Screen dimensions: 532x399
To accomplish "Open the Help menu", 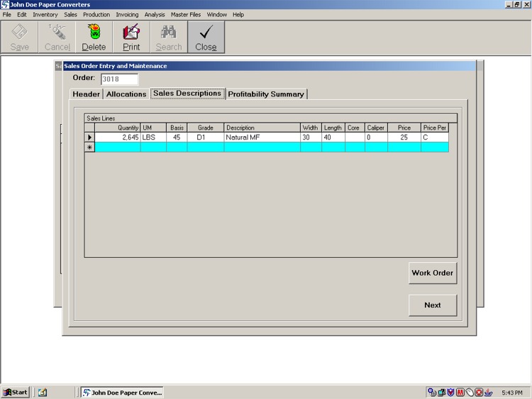I will 238,15.
